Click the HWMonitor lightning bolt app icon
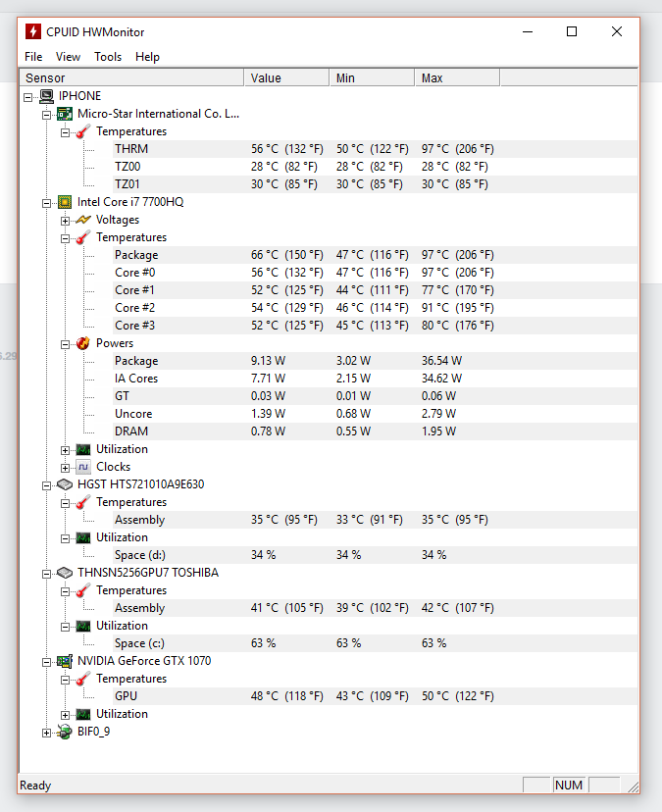 pyautogui.click(x=33, y=31)
